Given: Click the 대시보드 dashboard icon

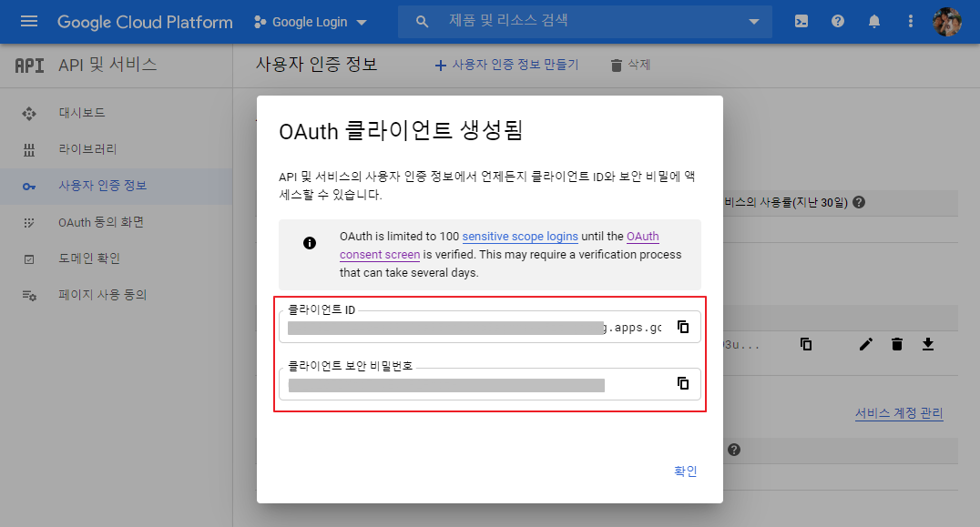Looking at the screenshot, I should click(29, 114).
